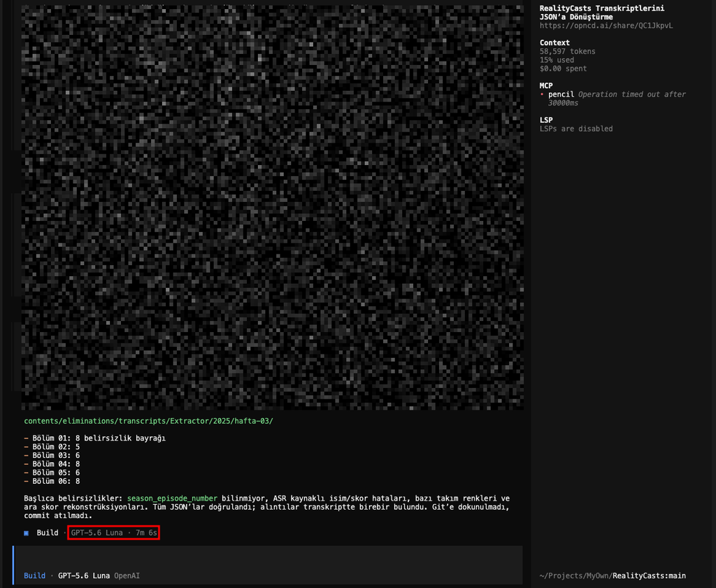Click the pixelated noise output block
716x588 pixels.
[x=272, y=208]
